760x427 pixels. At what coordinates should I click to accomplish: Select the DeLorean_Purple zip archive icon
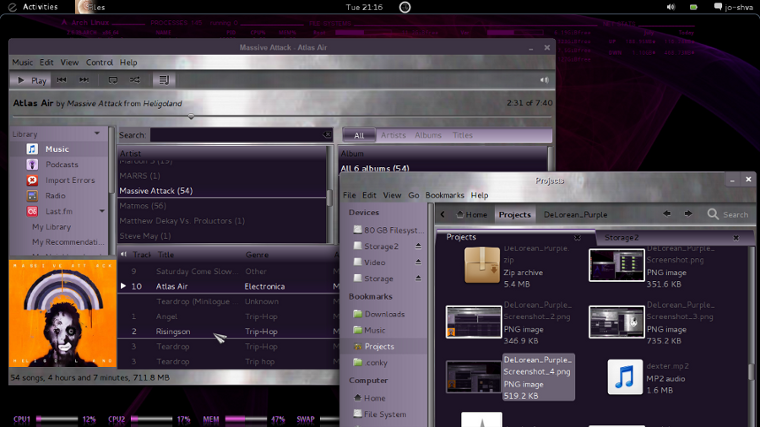pos(482,265)
